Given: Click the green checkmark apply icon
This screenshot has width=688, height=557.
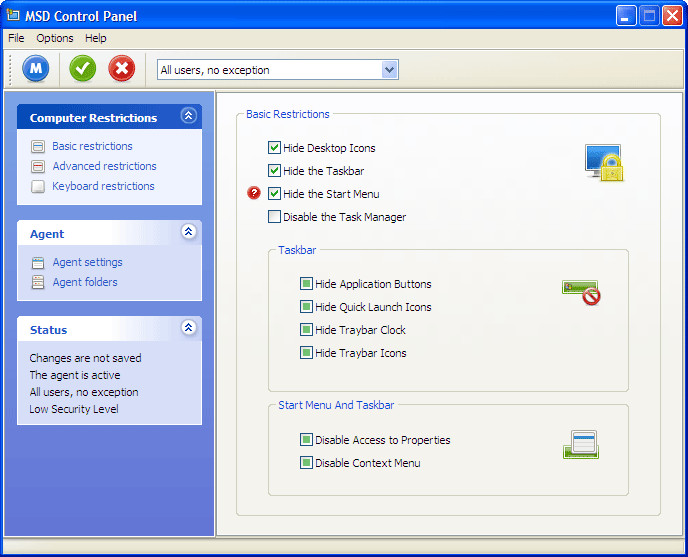Looking at the screenshot, I should tap(83, 69).
